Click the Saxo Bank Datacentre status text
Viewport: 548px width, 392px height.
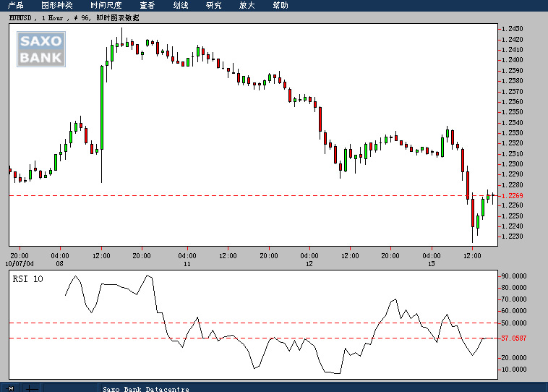145,389
